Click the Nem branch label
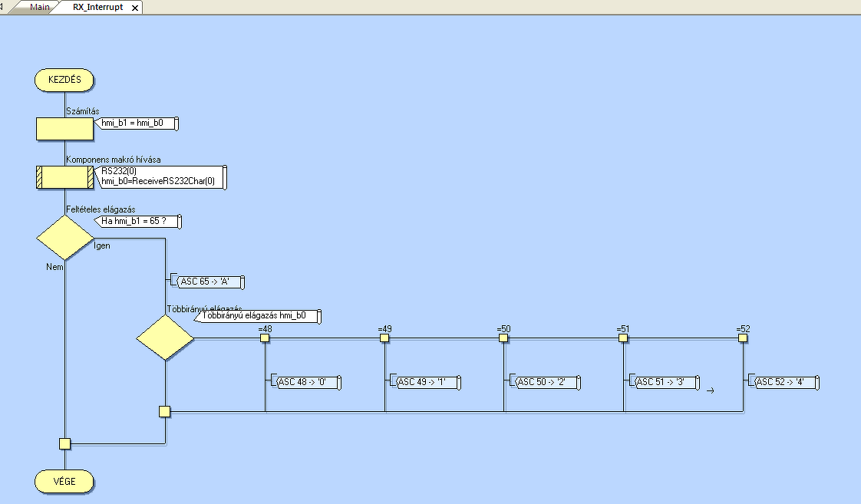Image resolution: width=861 pixels, height=504 pixels. pyautogui.click(x=55, y=267)
